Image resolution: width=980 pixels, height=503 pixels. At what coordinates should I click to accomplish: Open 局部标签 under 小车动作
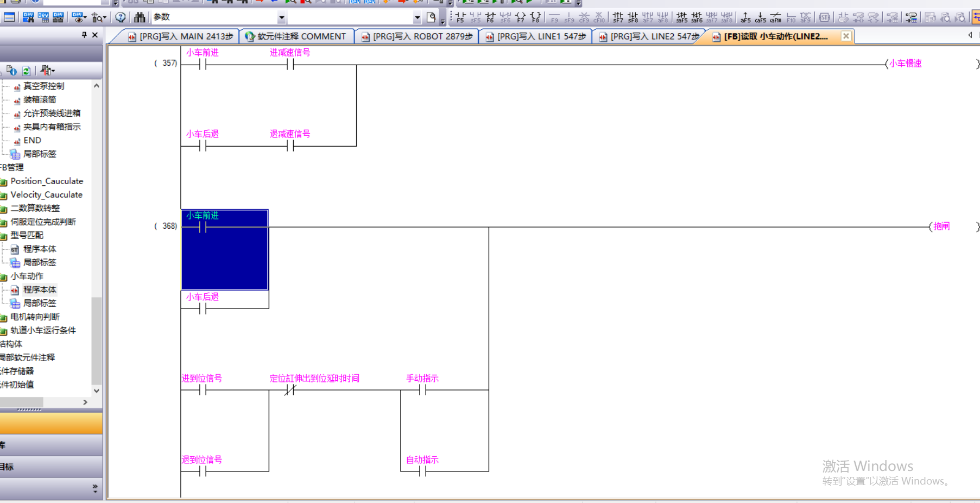pos(39,303)
